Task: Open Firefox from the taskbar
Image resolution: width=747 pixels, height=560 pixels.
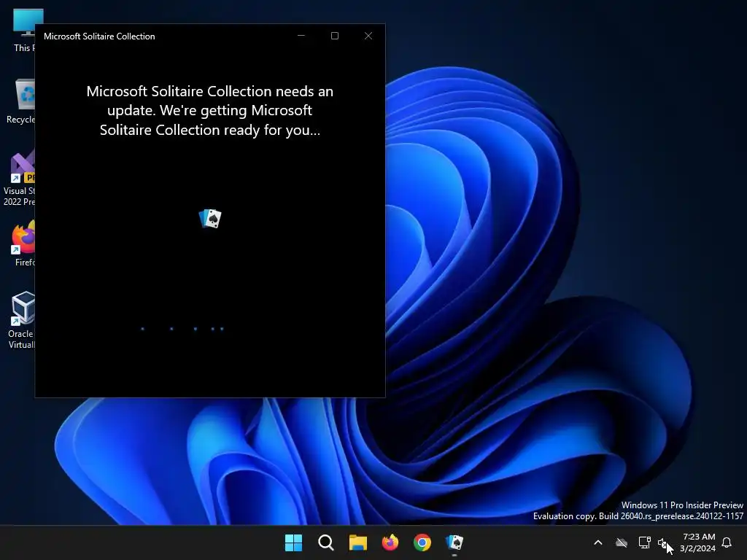Action: pos(390,542)
